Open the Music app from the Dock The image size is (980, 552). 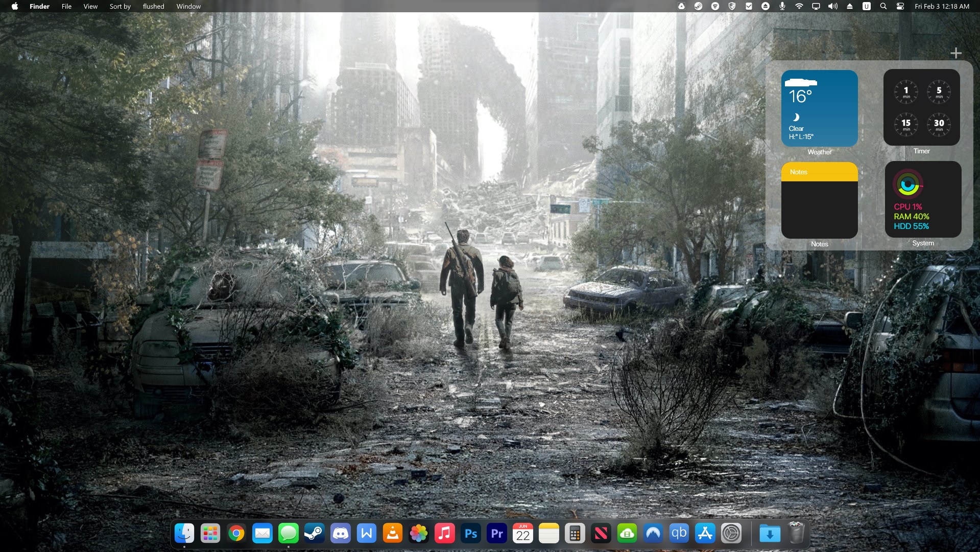[x=445, y=534]
